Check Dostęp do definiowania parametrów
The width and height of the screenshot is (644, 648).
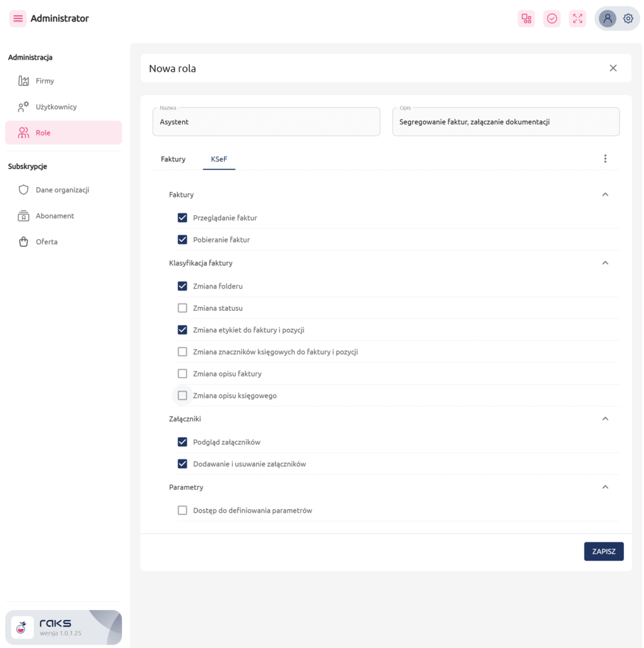pos(182,510)
